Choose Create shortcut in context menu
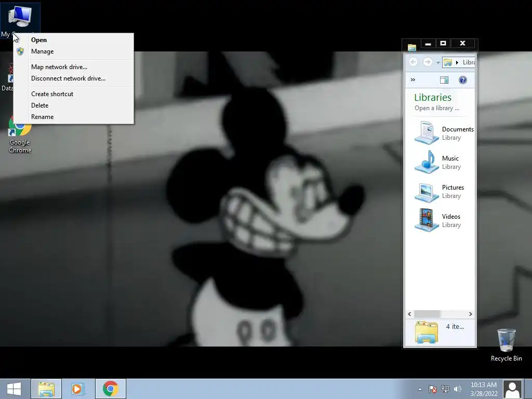This screenshot has width=532, height=399. click(x=74, y=95)
